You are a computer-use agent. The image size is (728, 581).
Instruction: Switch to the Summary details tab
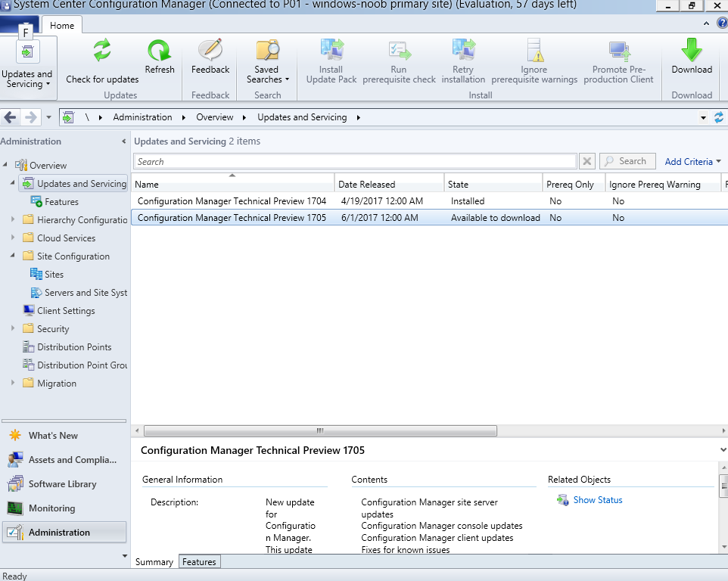154,561
